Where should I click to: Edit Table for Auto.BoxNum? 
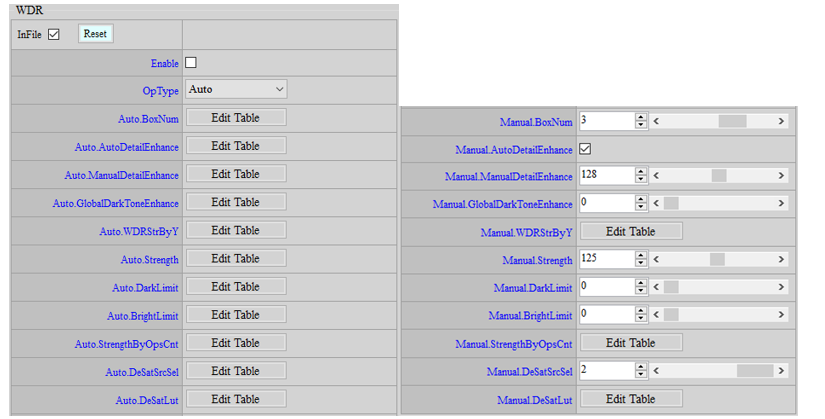click(x=235, y=118)
